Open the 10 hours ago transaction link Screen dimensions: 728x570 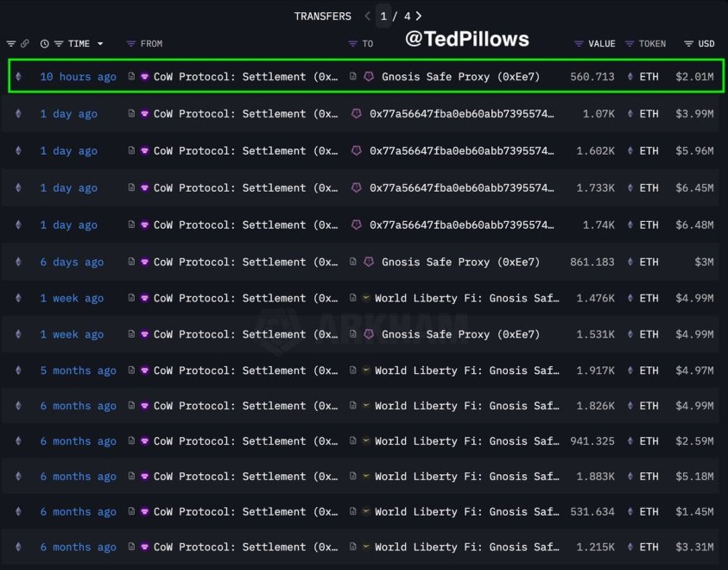(x=78, y=76)
